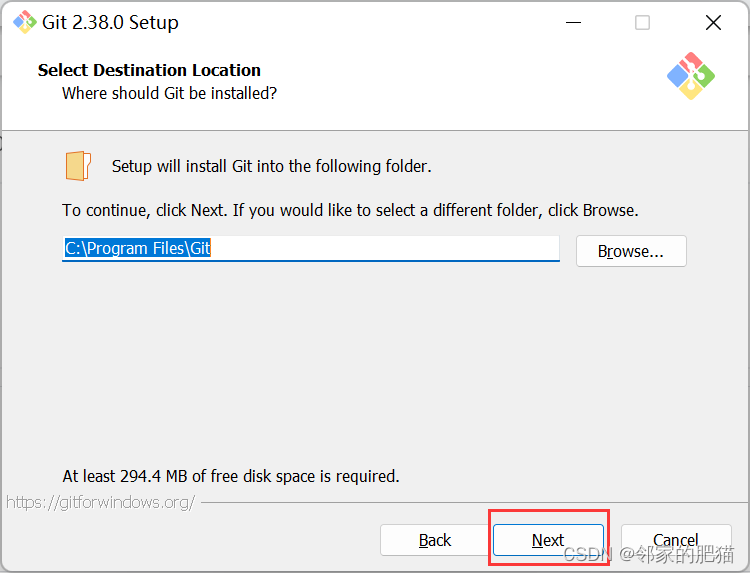The image size is (750, 573).
Task: Click 'Select Destination Location' heading
Action: coord(149,70)
